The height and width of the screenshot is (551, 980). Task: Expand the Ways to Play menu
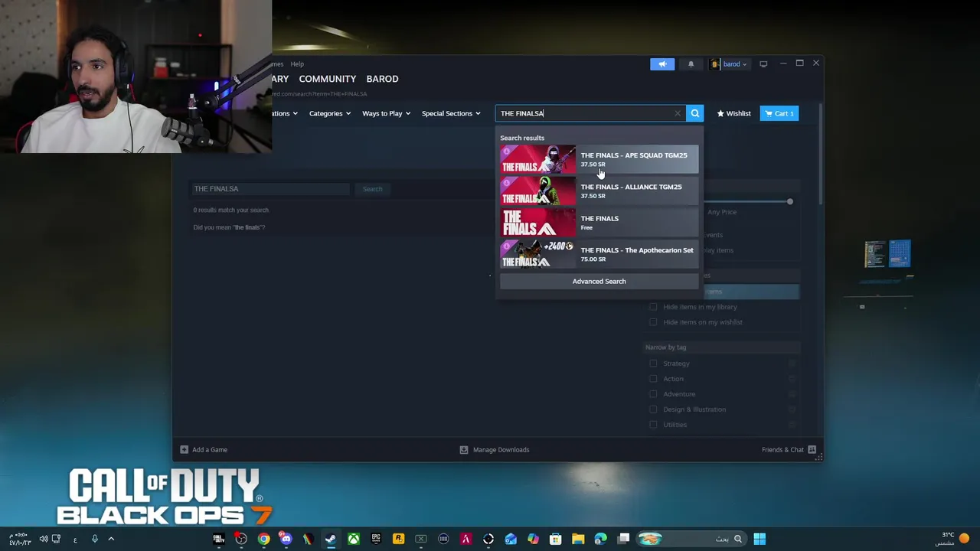386,113
